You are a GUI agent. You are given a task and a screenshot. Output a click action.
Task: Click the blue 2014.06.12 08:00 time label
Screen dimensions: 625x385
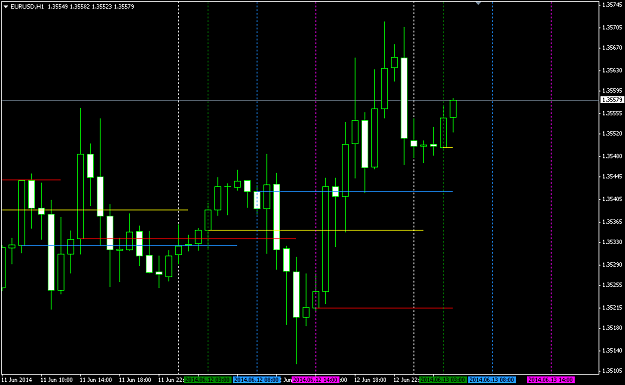tap(257, 380)
